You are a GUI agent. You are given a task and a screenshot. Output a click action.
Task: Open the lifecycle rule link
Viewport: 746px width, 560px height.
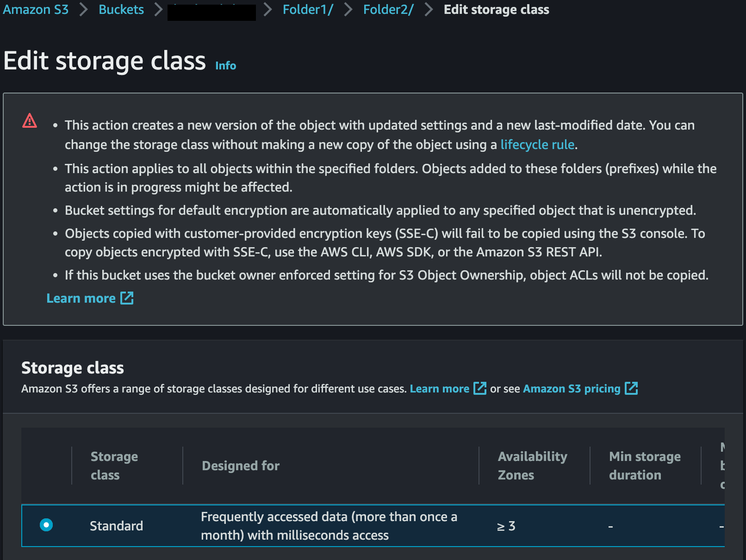coord(537,144)
